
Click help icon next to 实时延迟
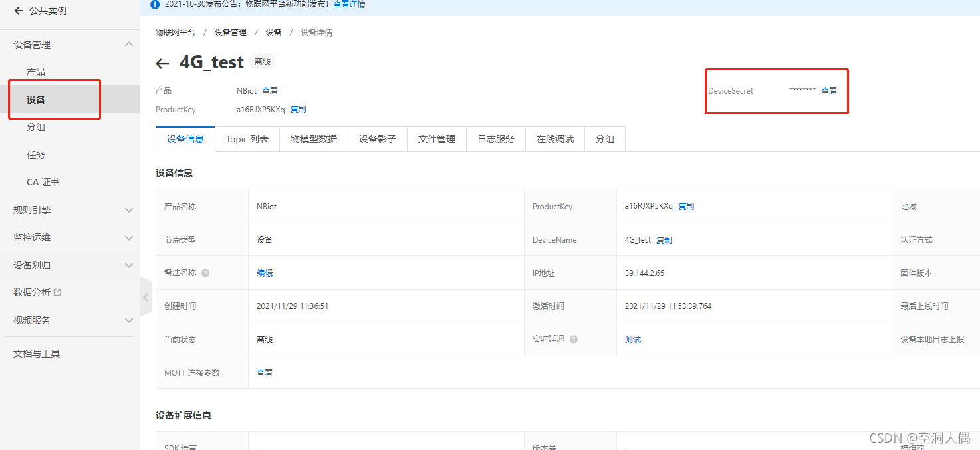point(574,339)
